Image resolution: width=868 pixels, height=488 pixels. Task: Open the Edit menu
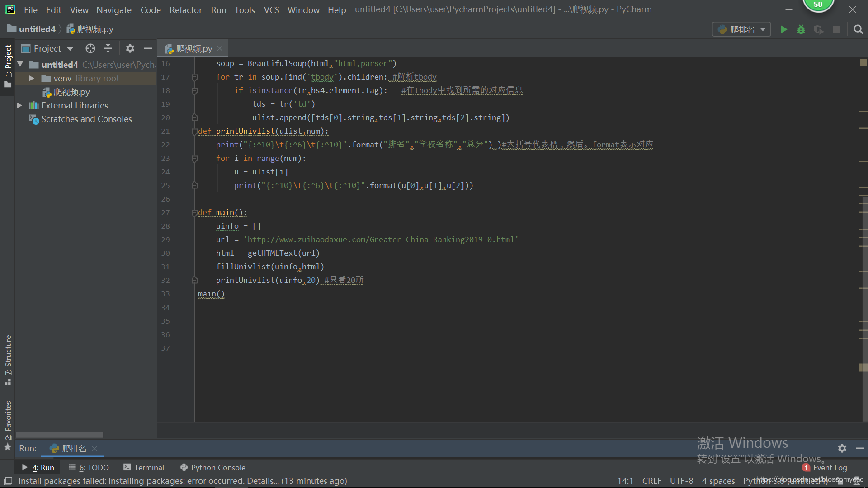pyautogui.click(x=53, y=9)
